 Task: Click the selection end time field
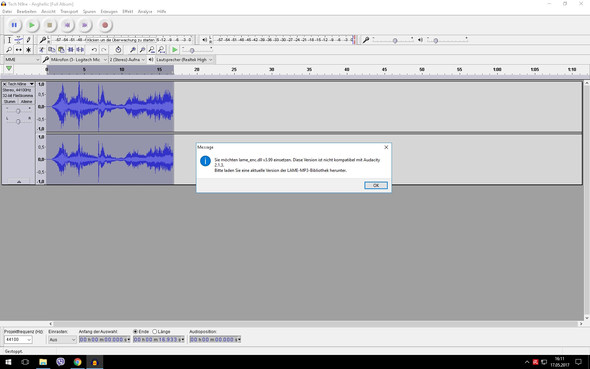coord(159,340)
